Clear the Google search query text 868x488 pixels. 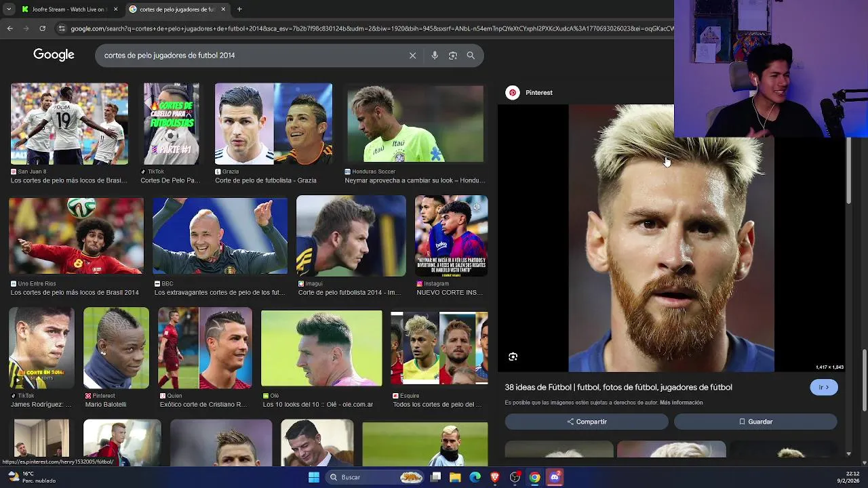click(x=412, y=56)
